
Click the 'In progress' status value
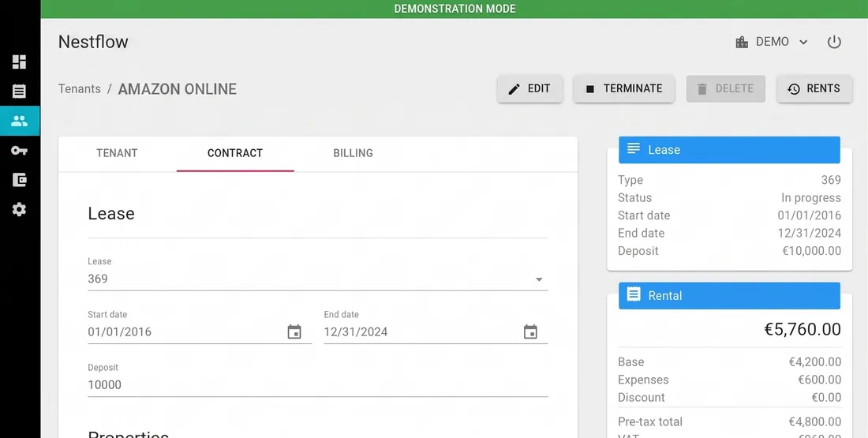pyautogui.click(x=811, y=197)
